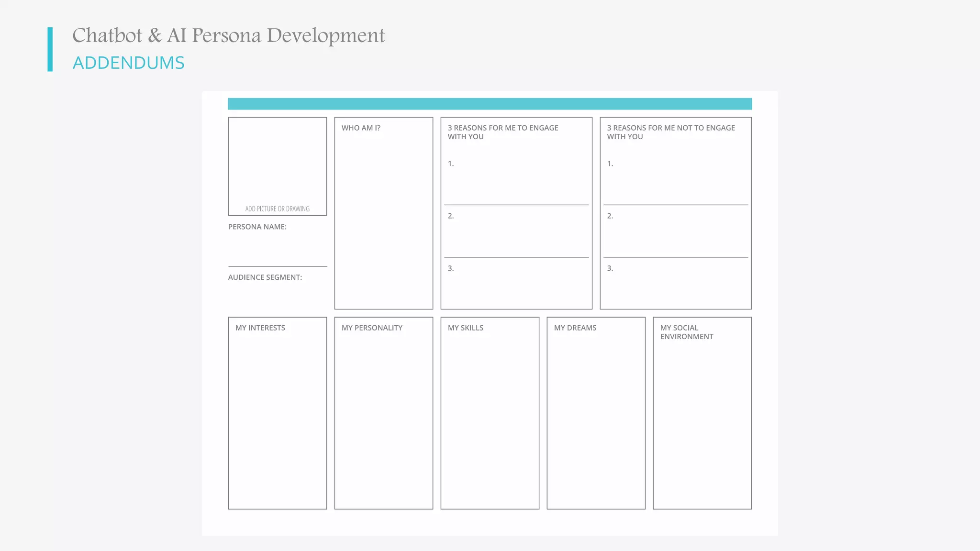Image resolution: width=980 pixels, height=551 pixels.
Task: Click the PERSONA NAME label
Action: pyautogui.click(x=257, y=227)
